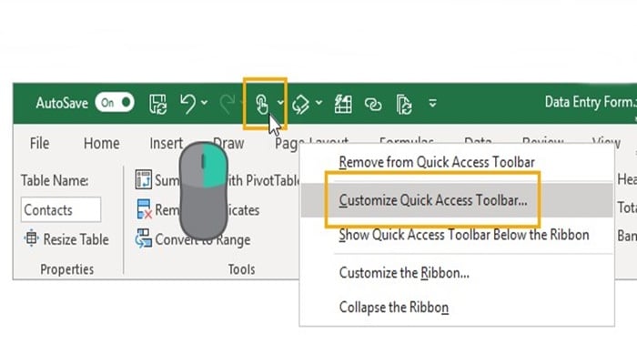This screenshot has height=364, width=637.
Task: Click the Table Name label
Action: [55, 180]
